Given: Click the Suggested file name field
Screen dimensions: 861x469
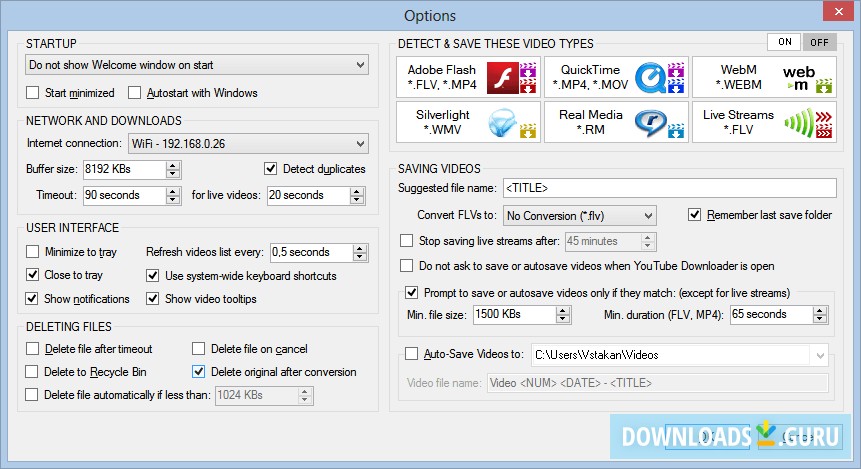Looking at the screenshot, I should [x=670, y=188].
